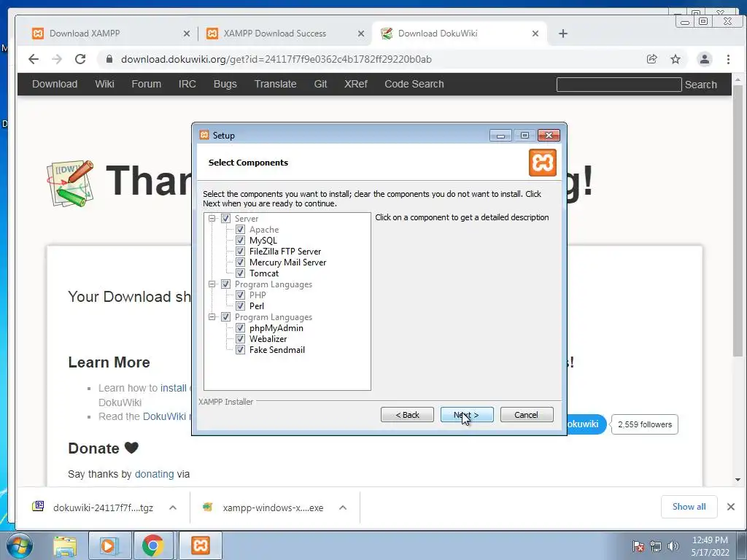Click the DokuWiki Search button
The width and height of the screenshot is (747, 560).
click(x=701, y=85)
